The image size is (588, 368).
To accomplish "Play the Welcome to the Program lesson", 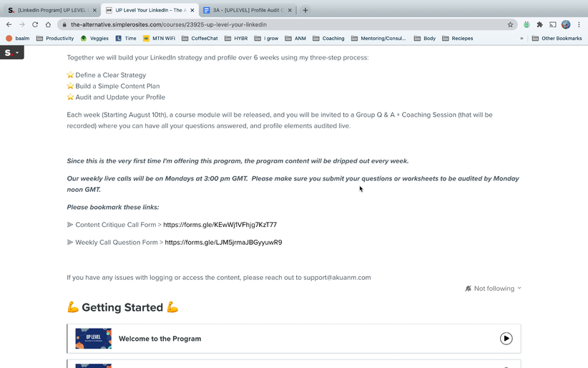I will (x=506, y=339).
